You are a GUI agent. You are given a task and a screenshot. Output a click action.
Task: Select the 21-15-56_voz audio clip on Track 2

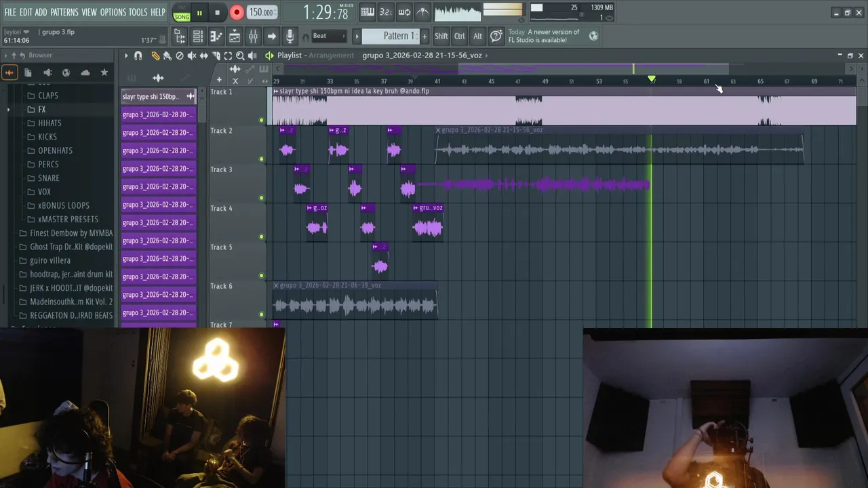[619, 145]
